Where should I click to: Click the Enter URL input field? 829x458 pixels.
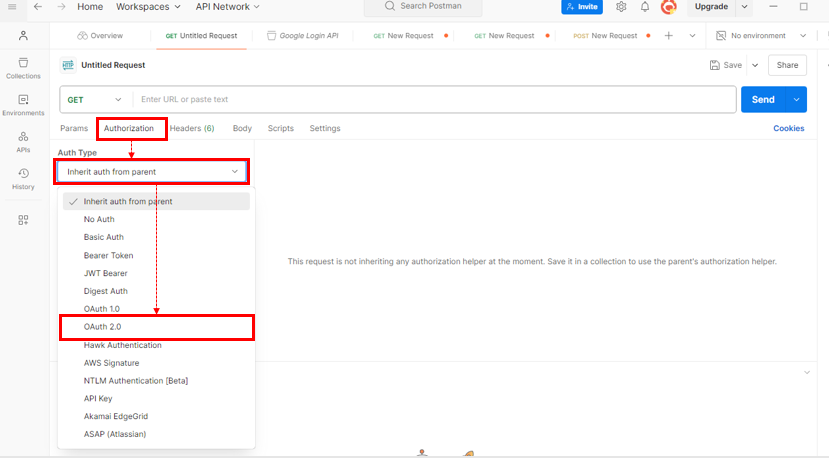tap(435, 99)
